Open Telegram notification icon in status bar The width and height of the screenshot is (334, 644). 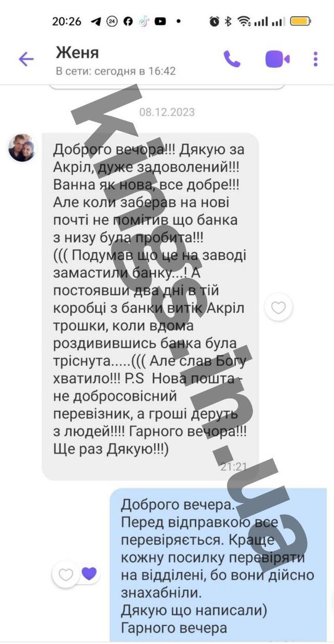[96, 21]
